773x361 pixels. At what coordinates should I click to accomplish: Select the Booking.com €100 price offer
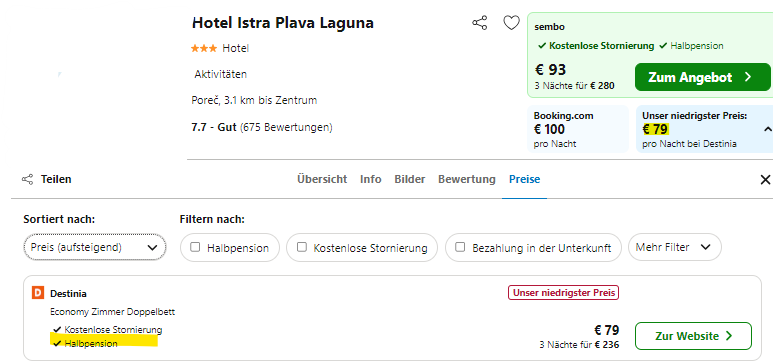[x=578, y=129]
